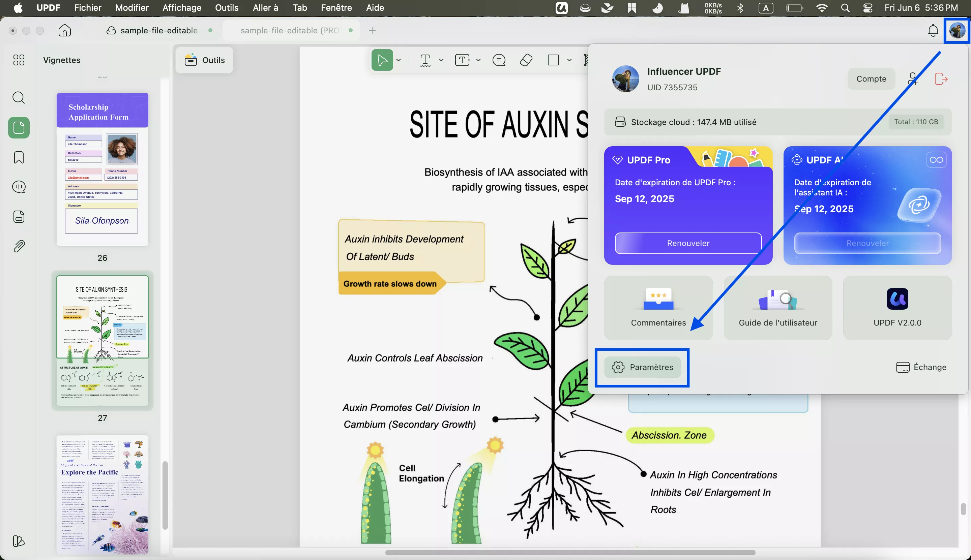971x560 pixels.
Task: Select the Explore the Pacific thumbnail
Action: 102,494
